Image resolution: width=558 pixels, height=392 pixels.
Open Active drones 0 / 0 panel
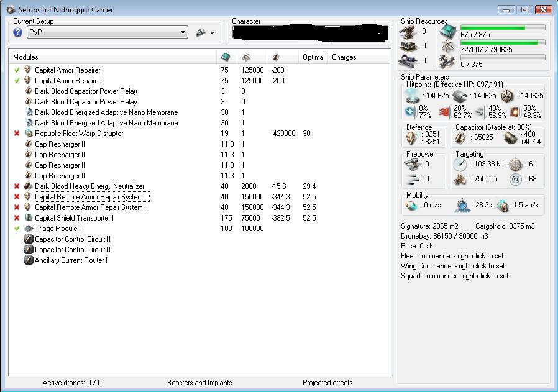72,383
